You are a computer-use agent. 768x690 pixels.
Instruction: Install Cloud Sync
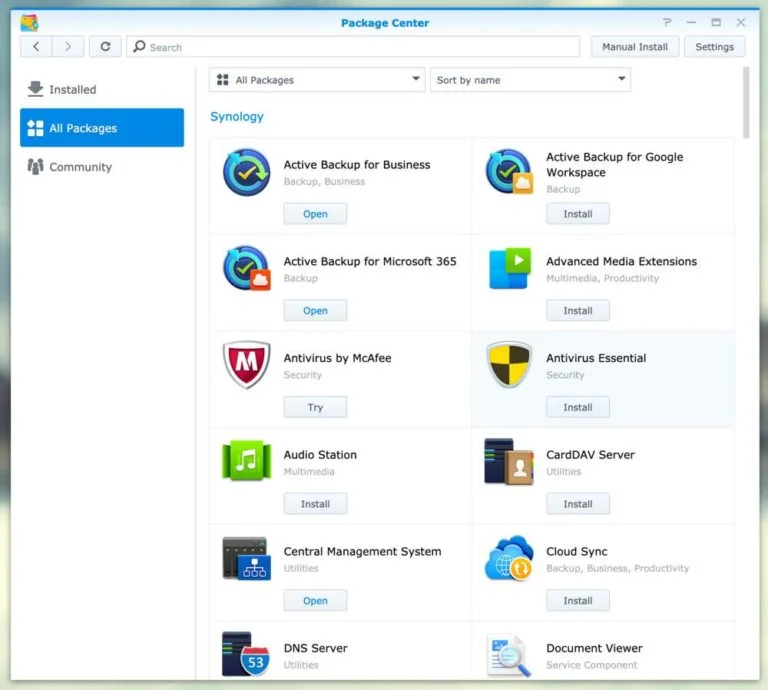[578, 600]
